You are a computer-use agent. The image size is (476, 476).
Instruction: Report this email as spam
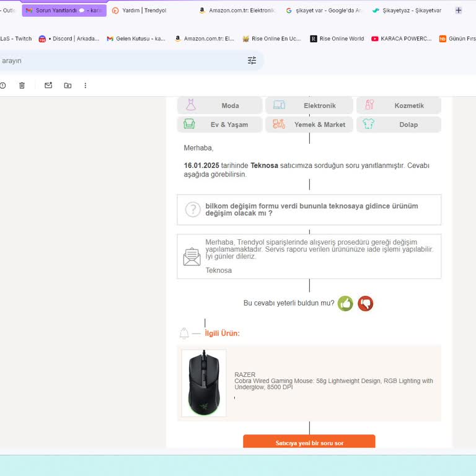coord(2,86)
